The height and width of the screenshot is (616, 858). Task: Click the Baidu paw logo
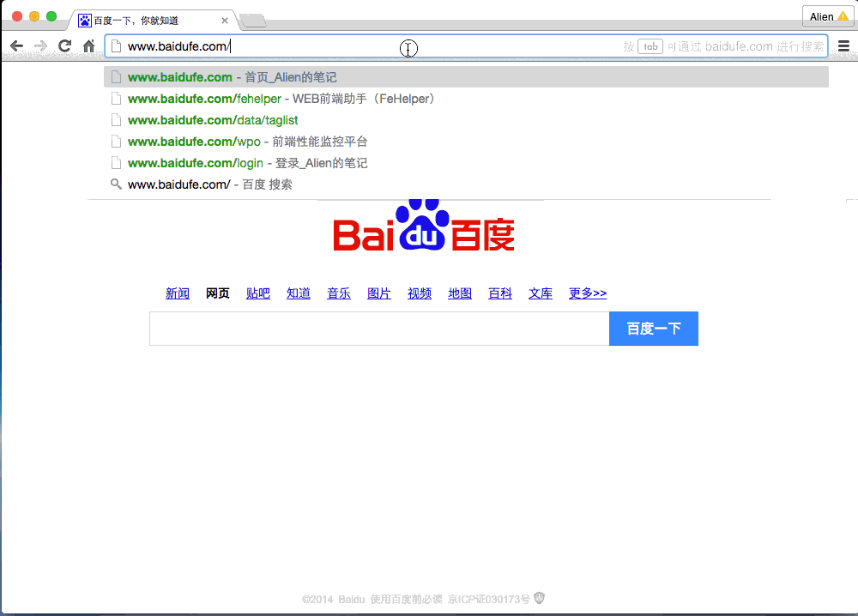click(x=424, y=226)
